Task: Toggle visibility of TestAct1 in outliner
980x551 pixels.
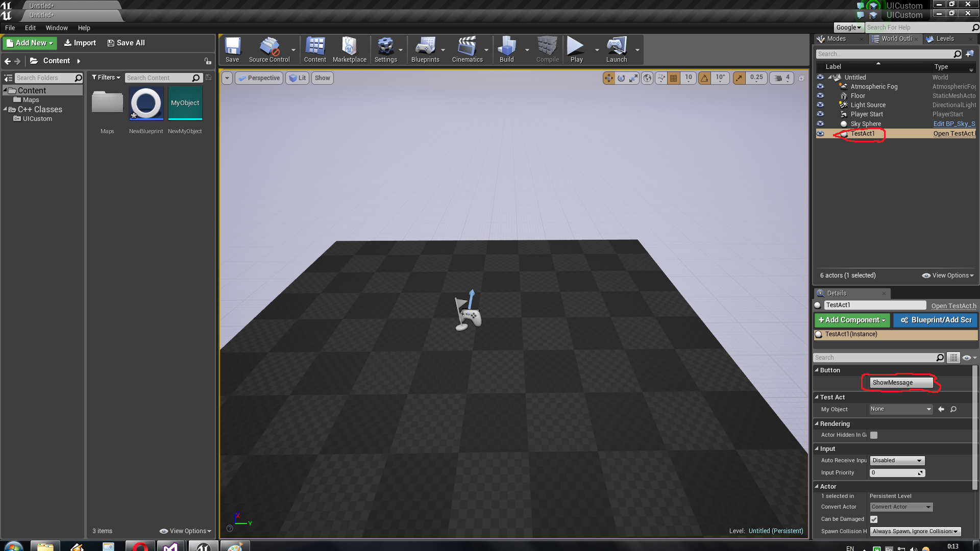Action: 820,133
